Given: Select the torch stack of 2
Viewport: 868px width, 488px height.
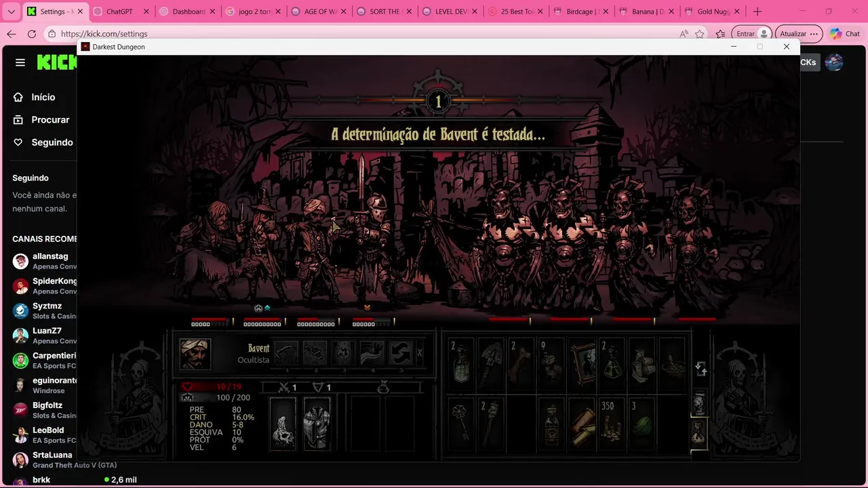Looking at the screenshot, I should (x=492, y=424).
